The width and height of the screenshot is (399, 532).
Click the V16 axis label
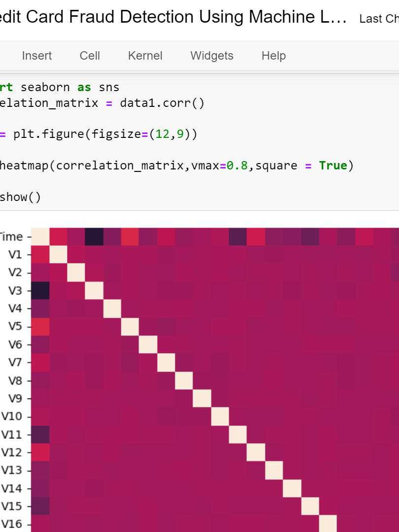pyautogui.click(x=12, y=524)
